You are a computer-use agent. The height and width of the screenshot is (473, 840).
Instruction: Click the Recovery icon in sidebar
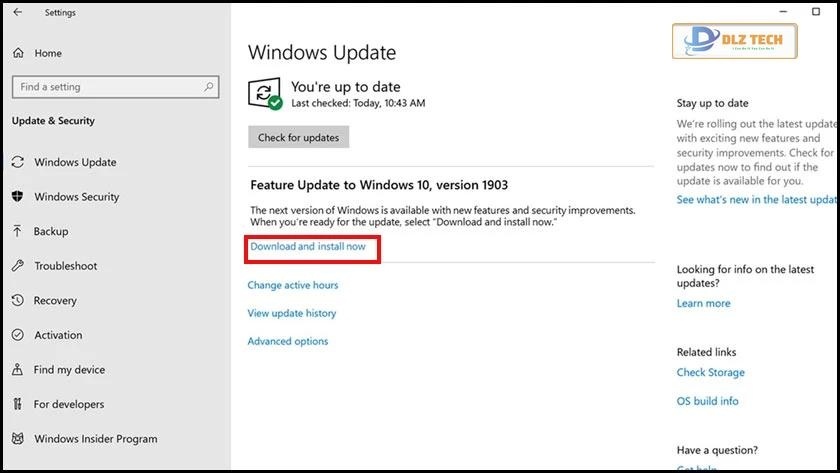point(18,300)
